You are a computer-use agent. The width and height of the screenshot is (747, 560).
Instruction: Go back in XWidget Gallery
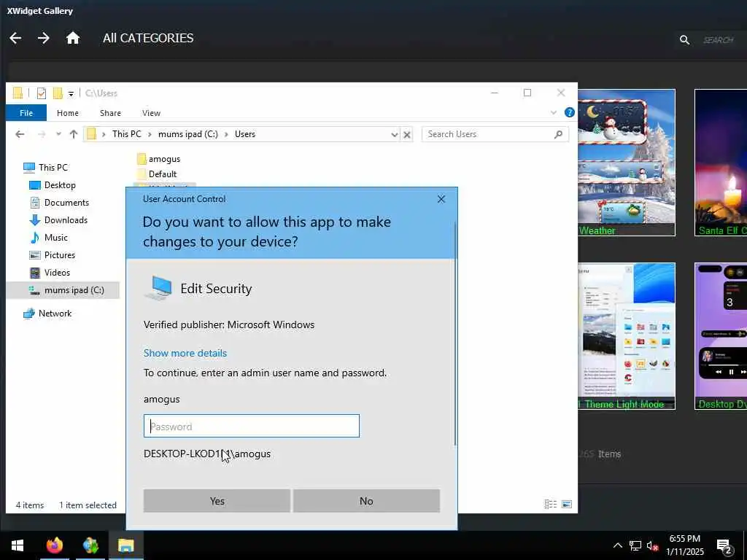15,38
